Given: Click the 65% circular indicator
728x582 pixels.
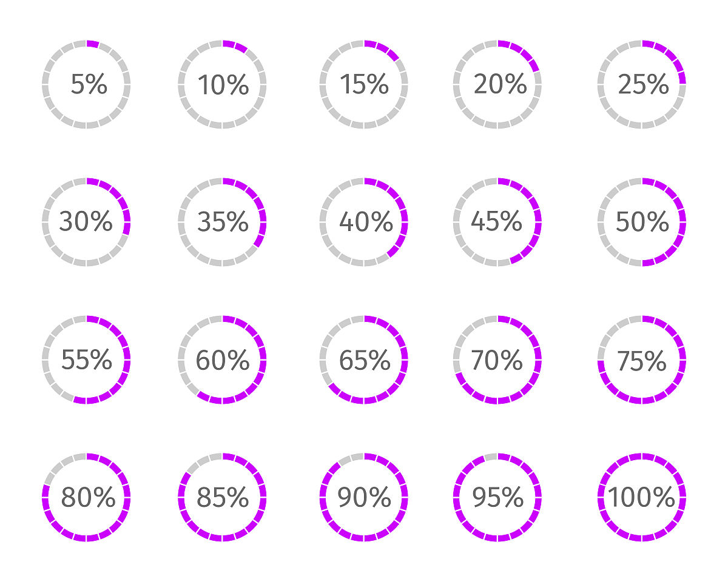Looking at the screenshot, I should (364, 360).
